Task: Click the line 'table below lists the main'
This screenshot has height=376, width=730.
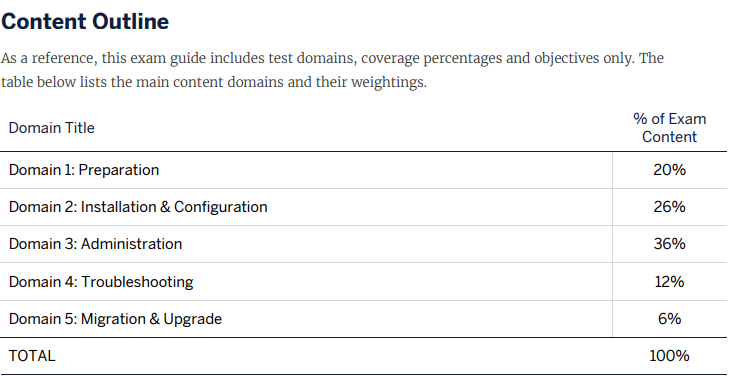Action: (x=214, y=82)
